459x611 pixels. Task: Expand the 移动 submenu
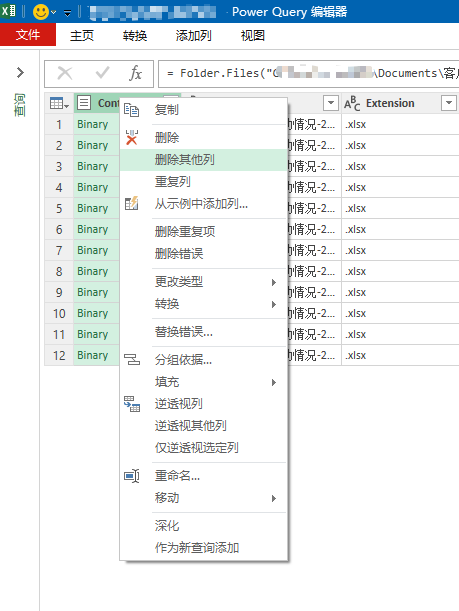(204, 498)
